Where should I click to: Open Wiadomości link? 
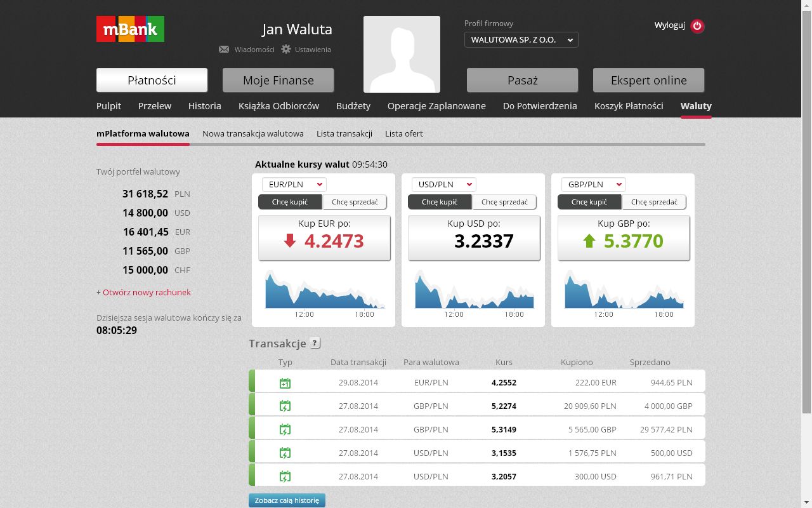click(254, 50)
